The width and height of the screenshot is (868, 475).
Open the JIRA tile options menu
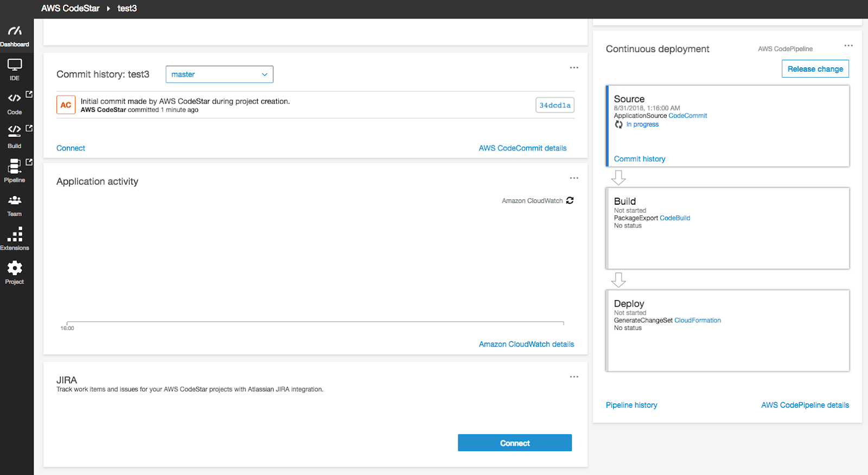click(x=574, y=377)
